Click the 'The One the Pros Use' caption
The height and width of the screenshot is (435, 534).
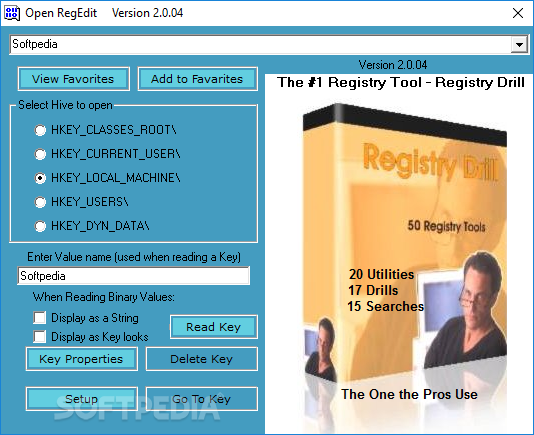[x=409, y=394]
